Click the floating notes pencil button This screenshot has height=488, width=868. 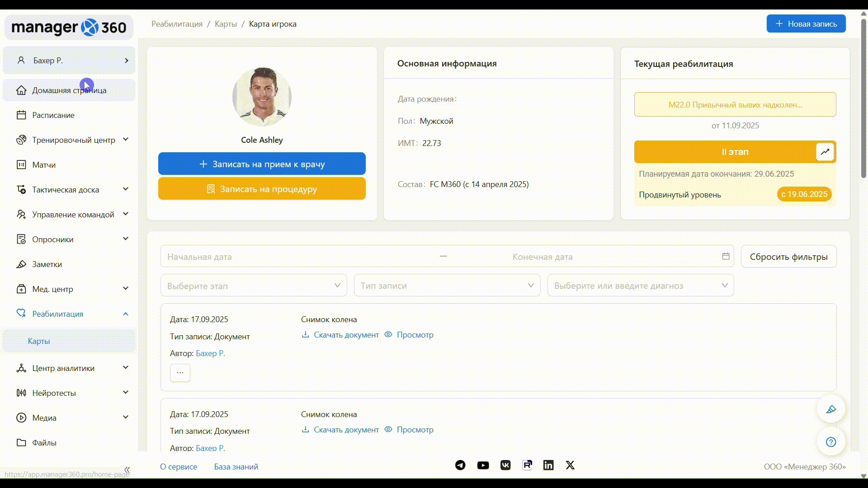tap(831, 409)
